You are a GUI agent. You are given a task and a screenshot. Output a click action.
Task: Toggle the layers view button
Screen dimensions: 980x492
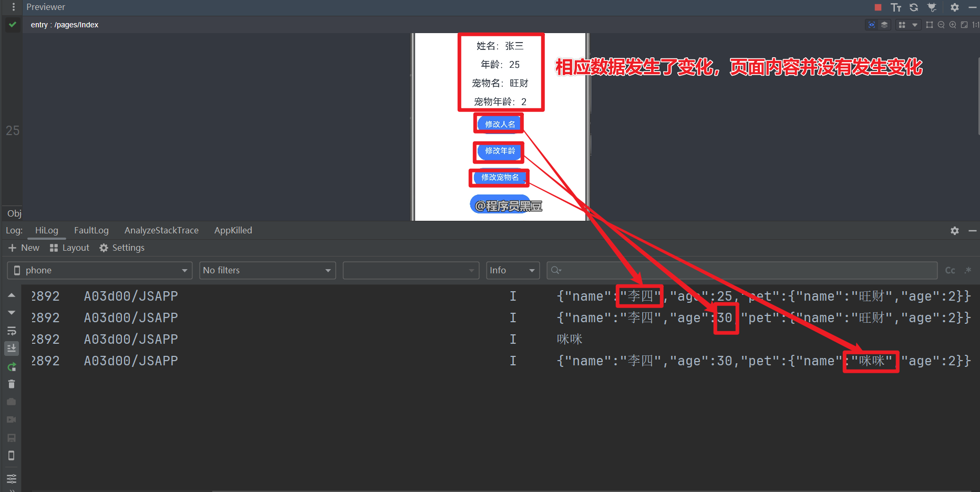(884, 25)
